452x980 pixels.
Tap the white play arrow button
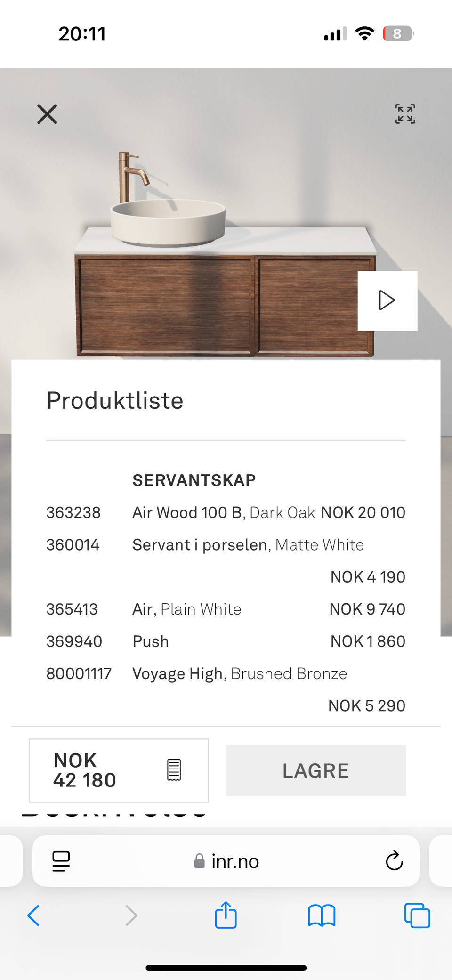point(387,300)
